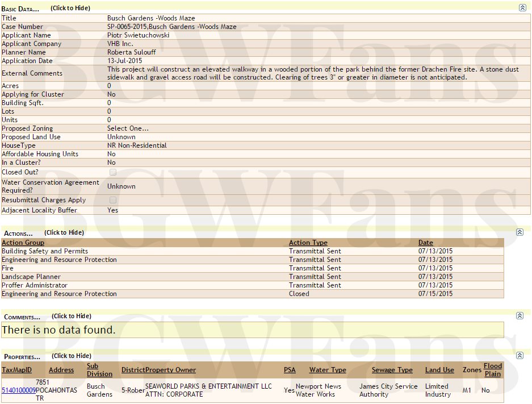Viewport: 532px width, 404px height.
Task: Click planner name Roberta Sulouff
Action: click(131, 52)
